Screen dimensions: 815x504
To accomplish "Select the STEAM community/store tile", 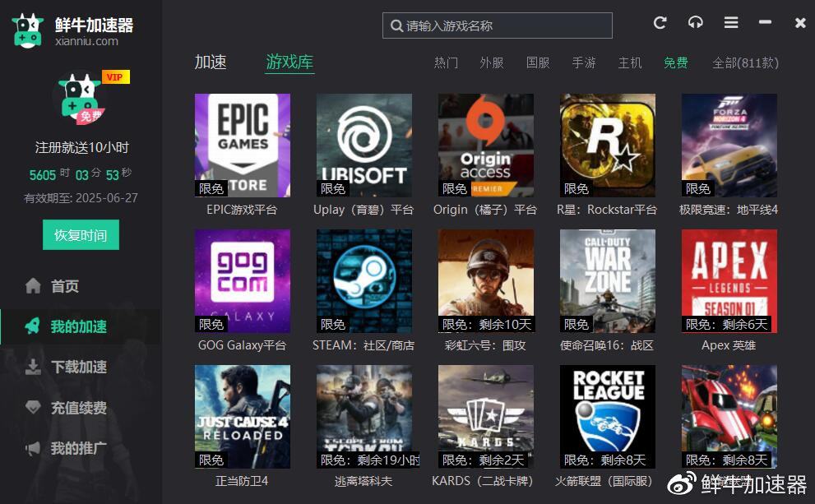I will [364, 281].
